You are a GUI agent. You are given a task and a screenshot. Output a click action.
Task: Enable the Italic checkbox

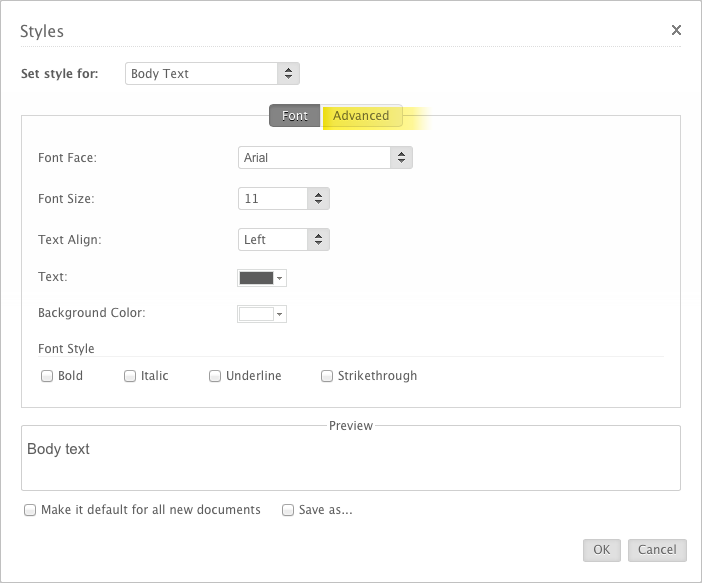coord(130,376)
